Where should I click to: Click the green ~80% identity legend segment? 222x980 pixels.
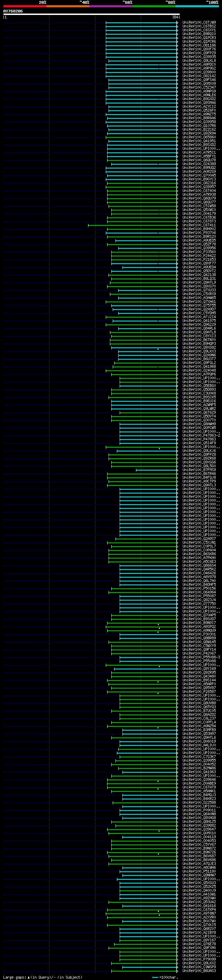pyautogui.click(x=154, y=6)
